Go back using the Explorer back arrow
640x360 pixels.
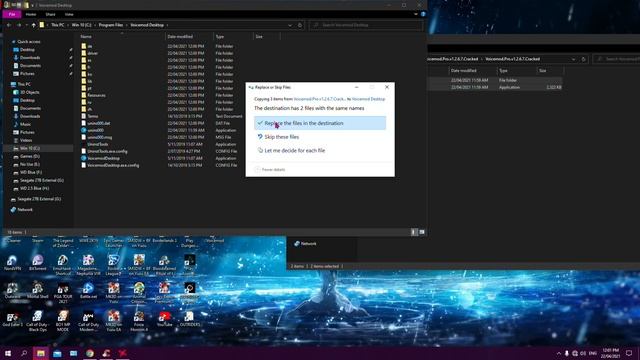pos(9,25)
